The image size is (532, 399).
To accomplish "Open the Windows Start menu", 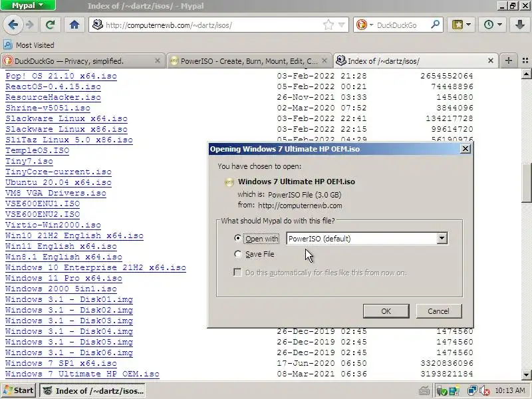I will [x=19, y=390].
